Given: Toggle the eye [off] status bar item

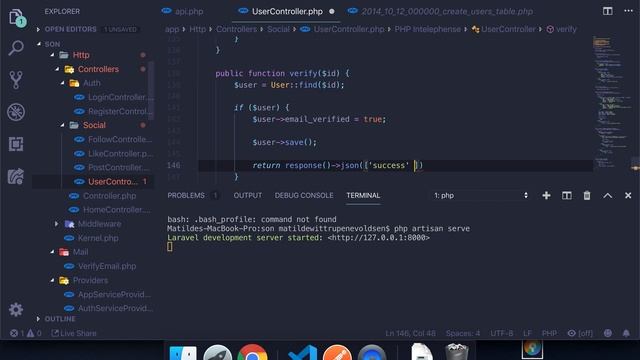Looking at the screenshot, I should 580,333.
